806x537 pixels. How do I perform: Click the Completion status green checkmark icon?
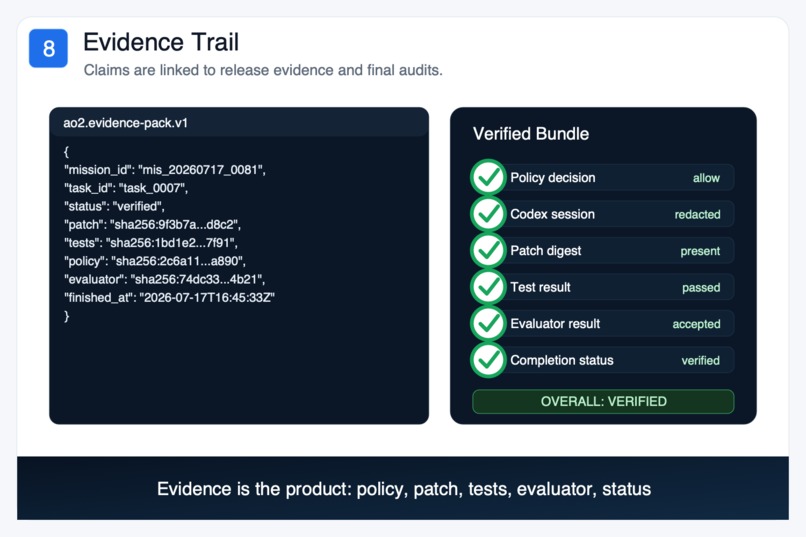point(488,360)
